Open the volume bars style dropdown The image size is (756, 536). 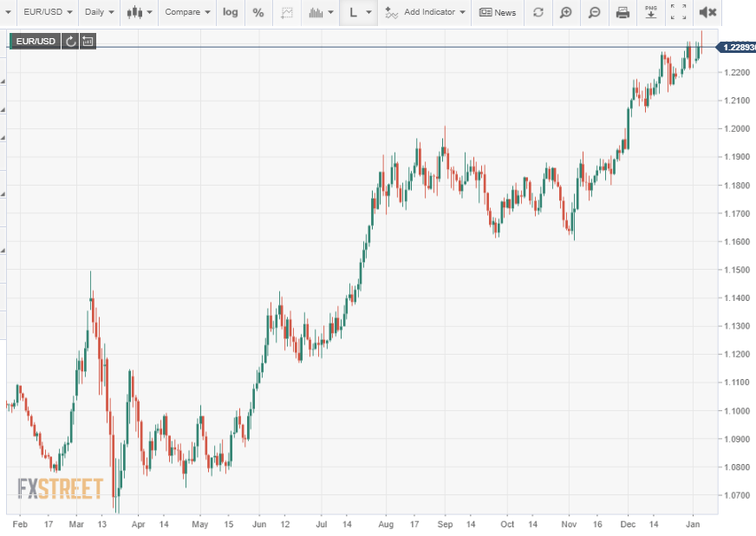321,12
